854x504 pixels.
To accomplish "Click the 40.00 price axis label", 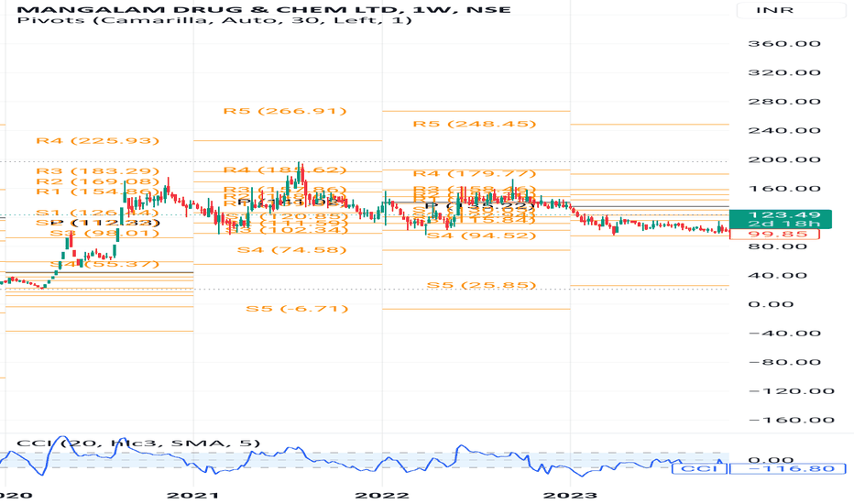I will [x=777, y=276].
